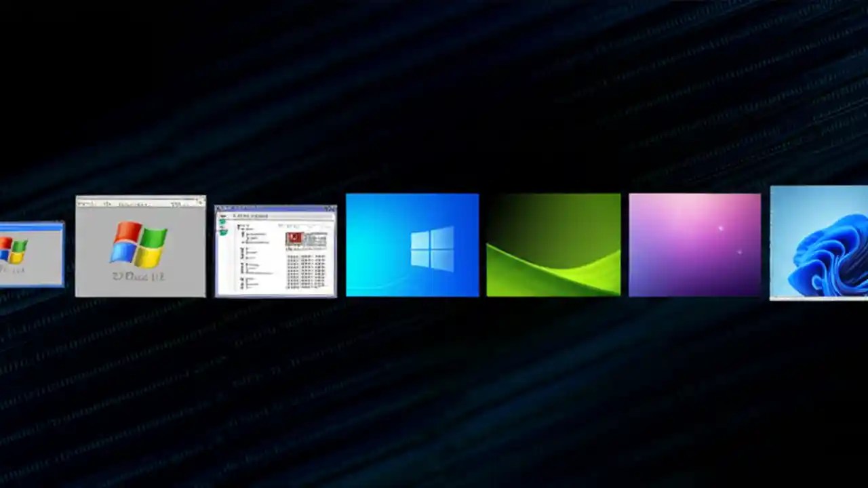Select the folder icon at the tree's top
Screen dimensions: 868x488
[239, 225]
